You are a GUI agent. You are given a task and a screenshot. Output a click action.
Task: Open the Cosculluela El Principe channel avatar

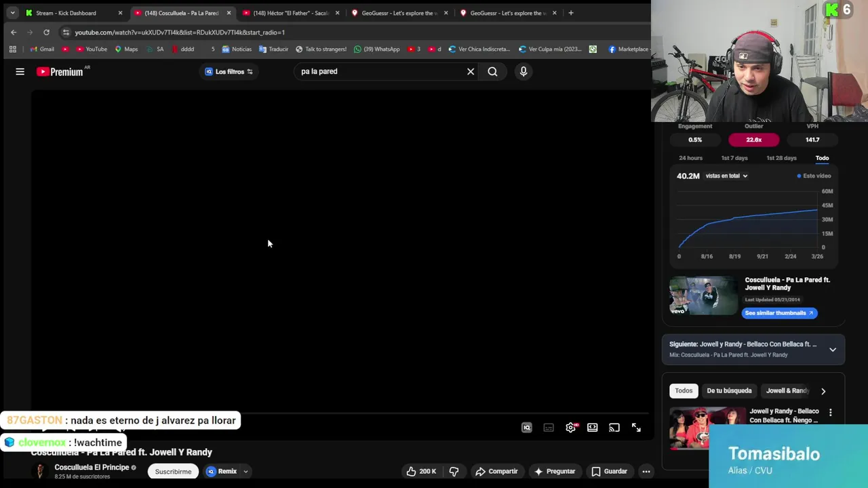tap(40, 471)
